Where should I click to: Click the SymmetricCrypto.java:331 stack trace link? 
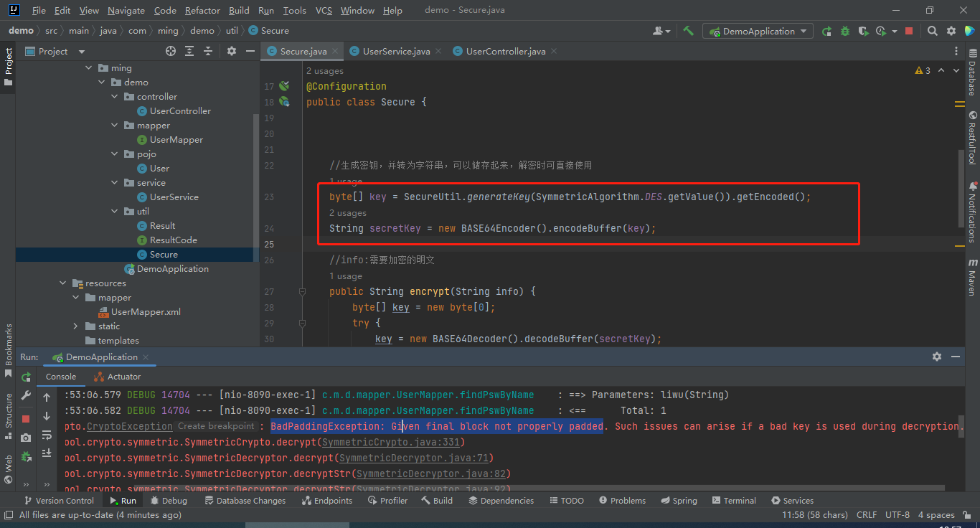pyautogui.click(x=391, y=442)
